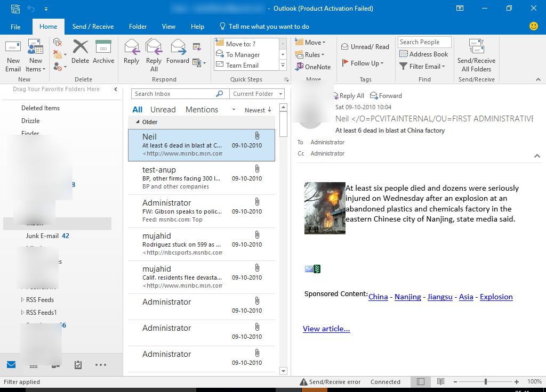Open the Rules dropdown
This screenshot has width=546, height=392.
(x=310, y=55)
